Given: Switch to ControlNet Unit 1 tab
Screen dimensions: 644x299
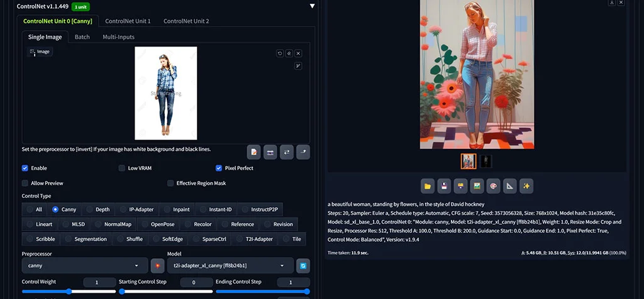Looking at the screenshot, I should [x=128, y=21].
